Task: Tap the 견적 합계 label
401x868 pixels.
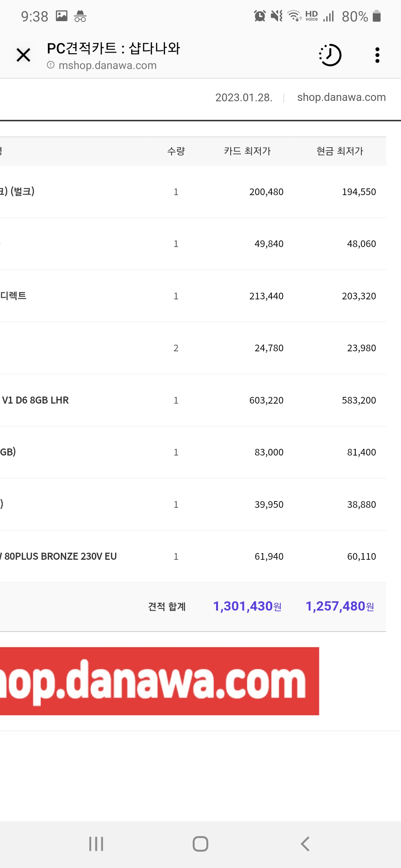Action: tap(167, 606)
